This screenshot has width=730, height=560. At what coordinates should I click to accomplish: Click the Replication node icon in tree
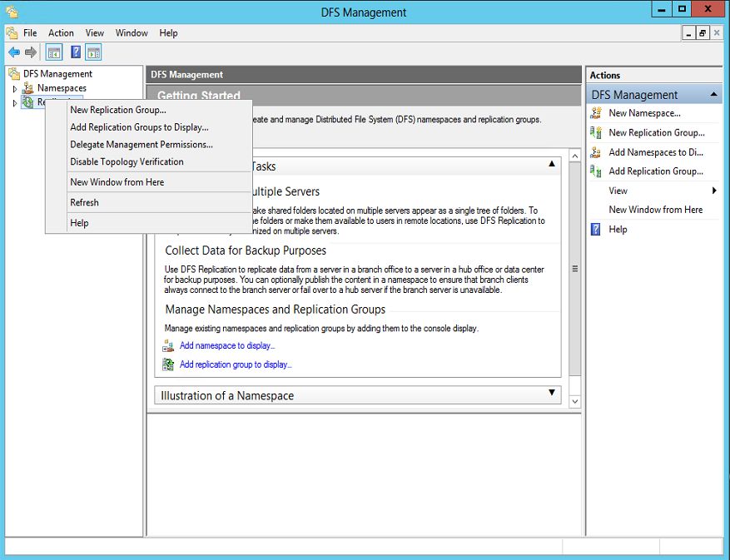(x=28, y=102)
